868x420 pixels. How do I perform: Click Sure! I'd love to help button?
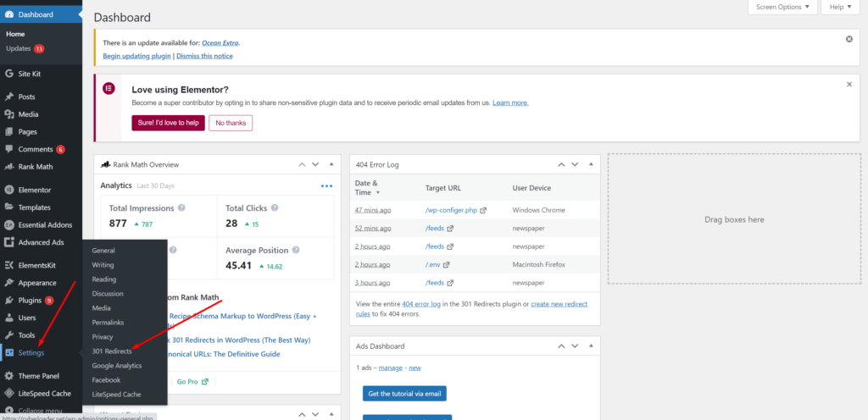pos(169,123)
